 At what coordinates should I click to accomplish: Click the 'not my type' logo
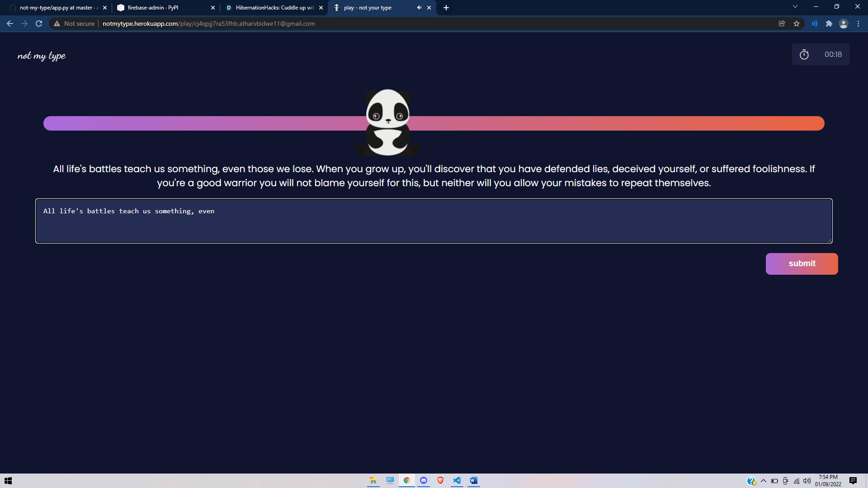pyautogui.click(x=42, y=56)
